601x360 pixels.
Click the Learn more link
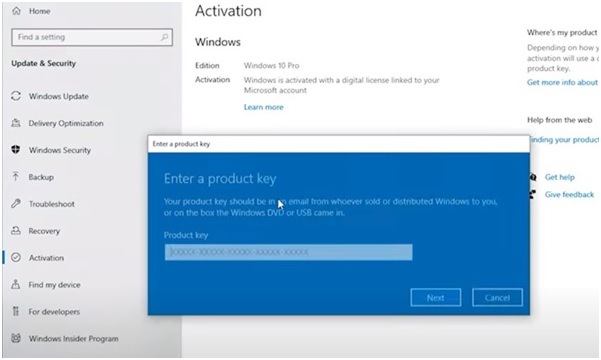point(264,107)
